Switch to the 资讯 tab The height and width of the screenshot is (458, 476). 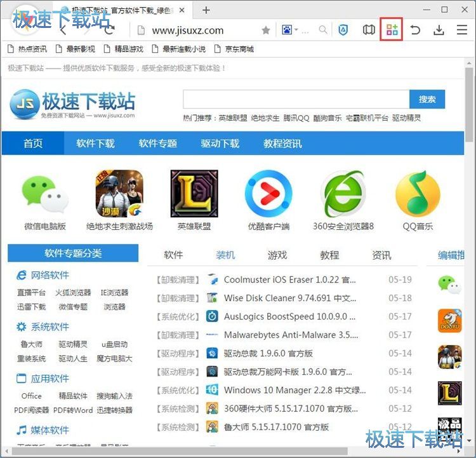381,255
